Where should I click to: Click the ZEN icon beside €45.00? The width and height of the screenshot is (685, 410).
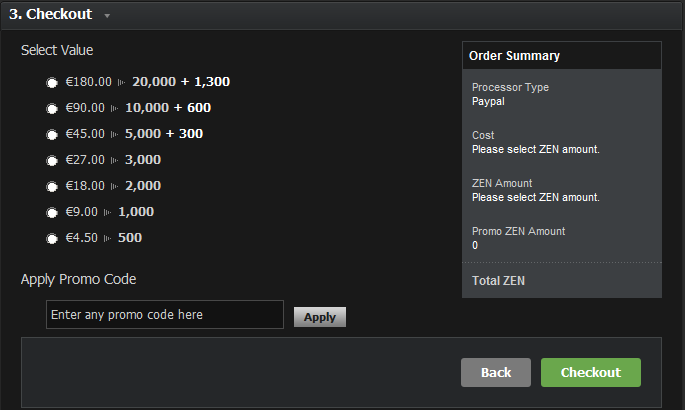tap(115, 134)
